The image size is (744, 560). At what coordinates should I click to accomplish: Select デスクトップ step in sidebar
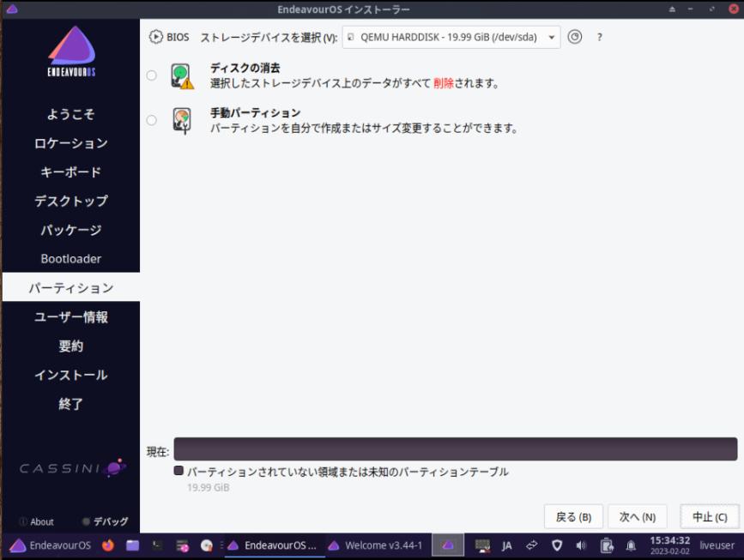[x=71, y=201]
